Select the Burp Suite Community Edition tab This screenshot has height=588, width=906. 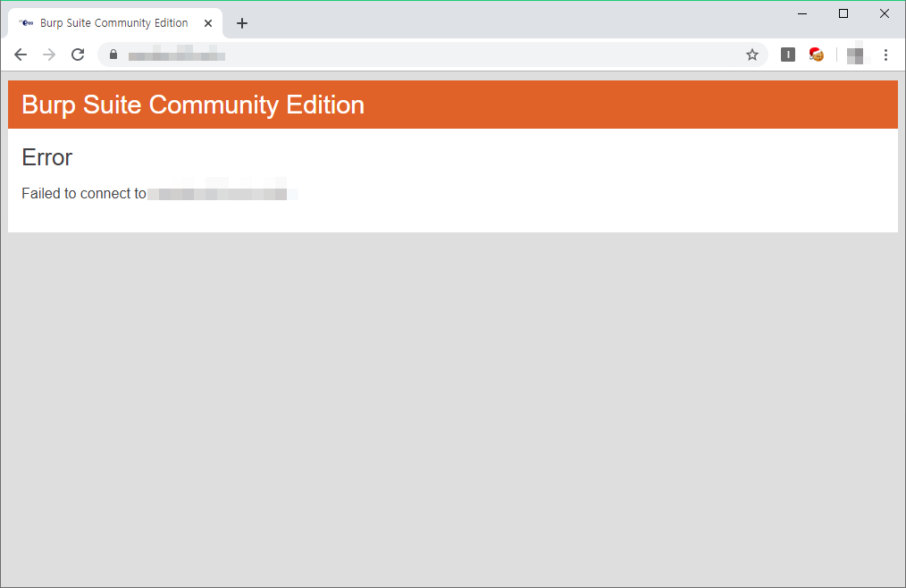click(114, 23)
